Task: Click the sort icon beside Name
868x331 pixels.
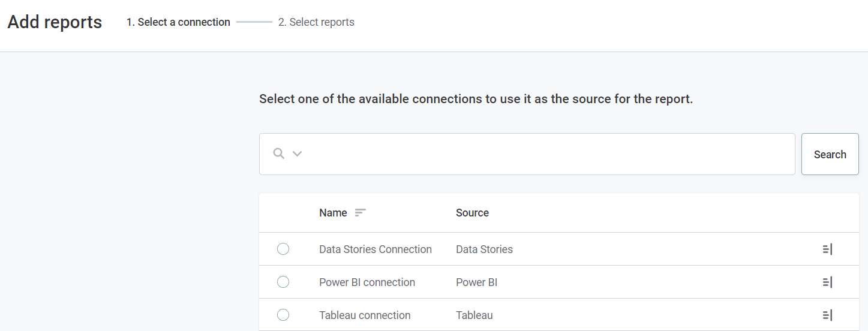Action: tap(360, 212)
